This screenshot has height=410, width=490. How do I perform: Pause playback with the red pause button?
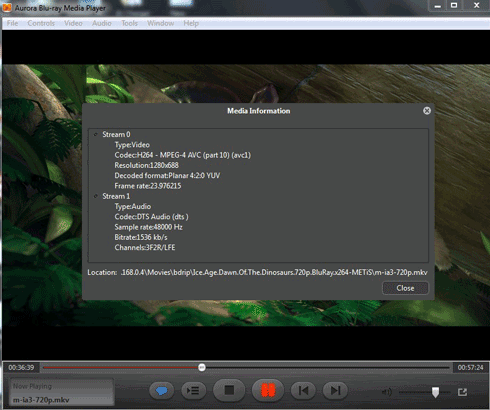268,390
